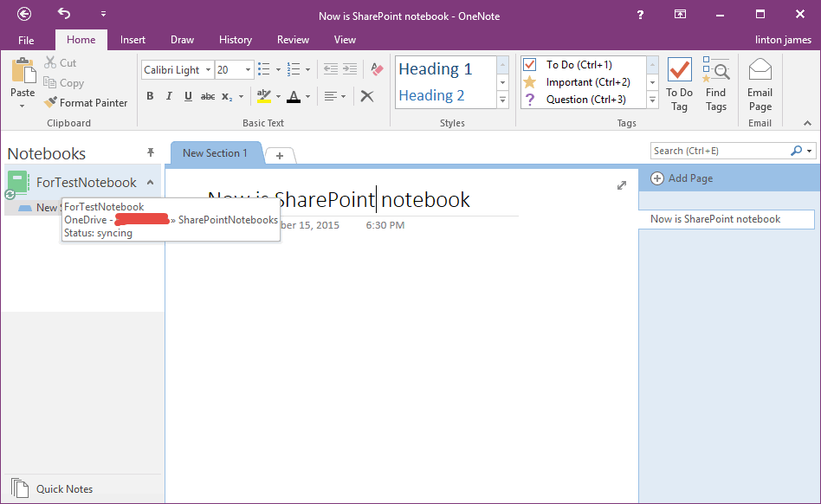The image size is (821, 504).
Task: Switch to the Review tab
Action: tap(293, 40)
